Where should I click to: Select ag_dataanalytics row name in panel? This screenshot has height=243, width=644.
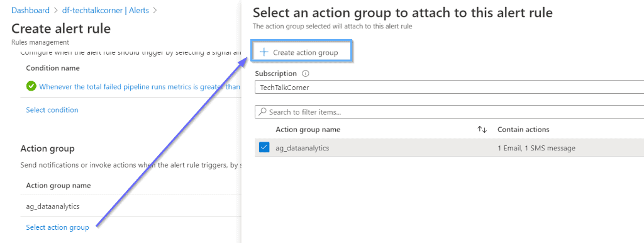click(x=303, y=148)
